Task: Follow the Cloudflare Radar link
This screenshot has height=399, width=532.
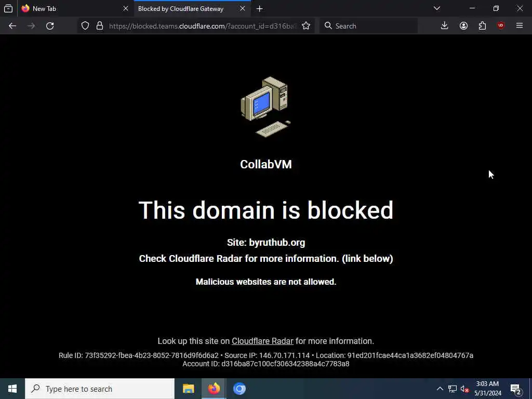Action: [262, 341]
